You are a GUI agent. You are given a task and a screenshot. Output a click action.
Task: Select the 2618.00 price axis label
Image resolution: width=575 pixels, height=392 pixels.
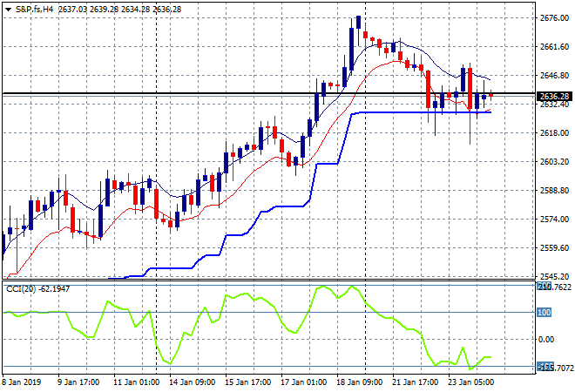point(554,132)
